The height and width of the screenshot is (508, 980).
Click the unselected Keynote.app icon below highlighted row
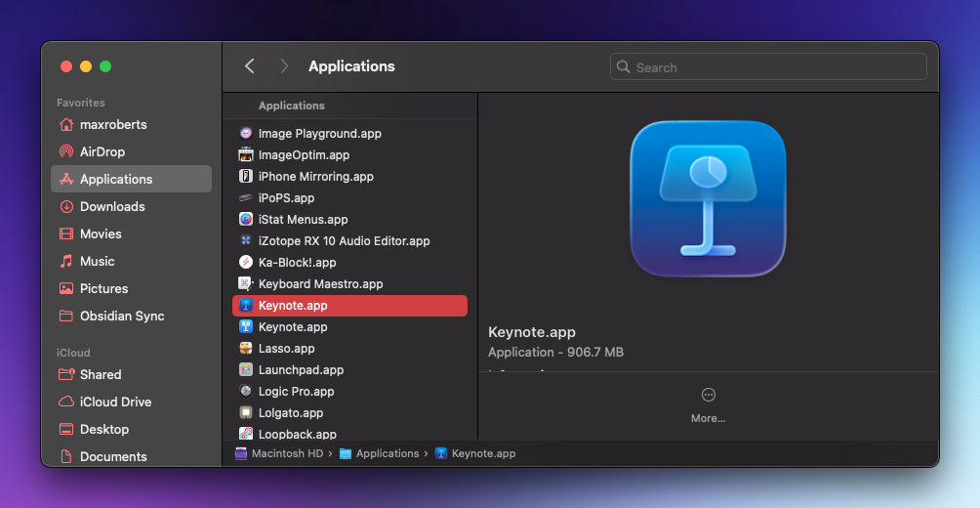tap(246, 326)
